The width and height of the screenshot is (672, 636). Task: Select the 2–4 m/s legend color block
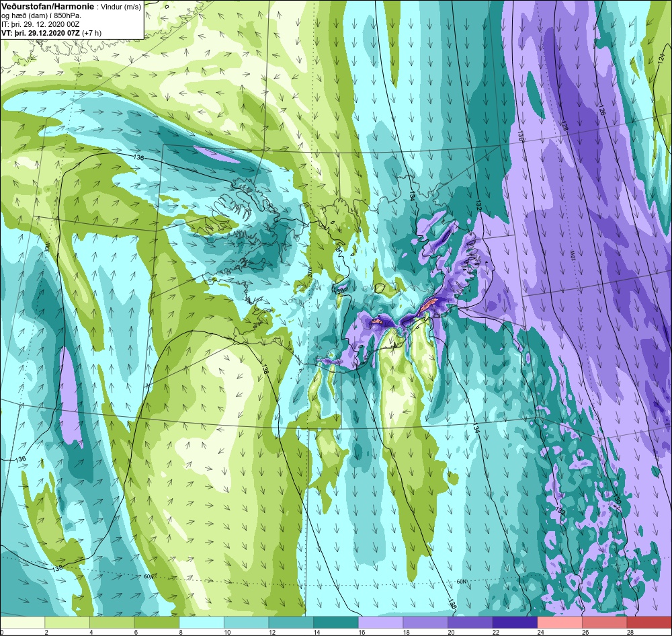coord(67,623)
